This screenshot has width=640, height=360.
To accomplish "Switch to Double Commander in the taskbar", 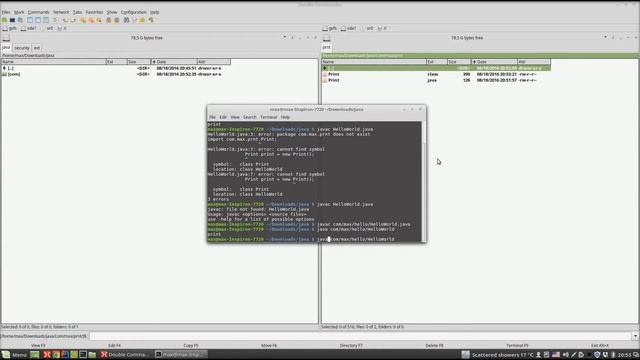I will (x=126, y=355).
